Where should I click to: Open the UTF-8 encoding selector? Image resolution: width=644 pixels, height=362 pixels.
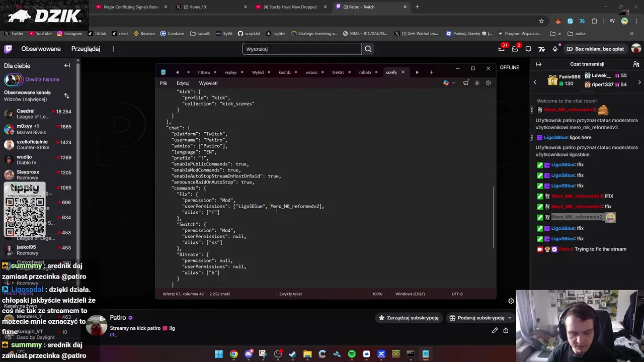coord(457,294)
